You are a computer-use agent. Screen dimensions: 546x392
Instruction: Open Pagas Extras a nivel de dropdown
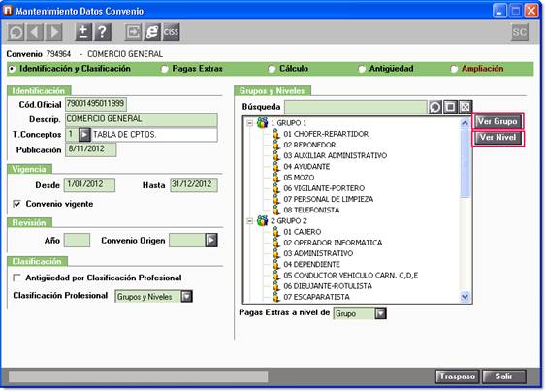[x=380, y=313]
